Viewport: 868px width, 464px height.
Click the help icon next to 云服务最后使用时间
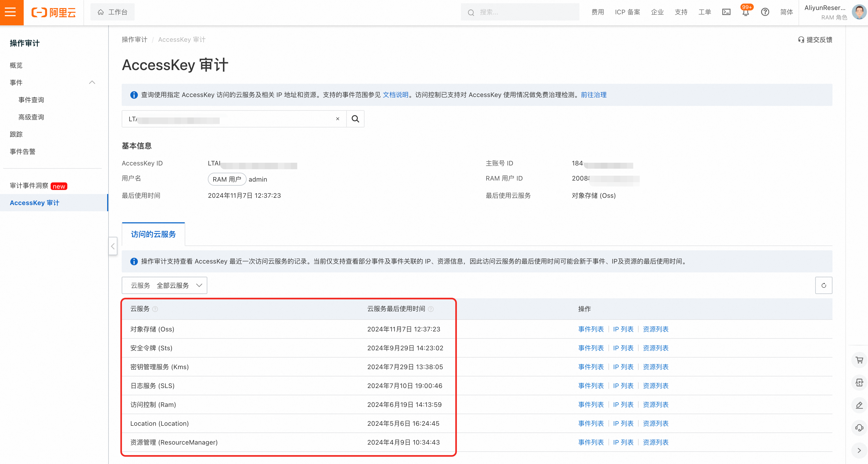tap(430, 309)
